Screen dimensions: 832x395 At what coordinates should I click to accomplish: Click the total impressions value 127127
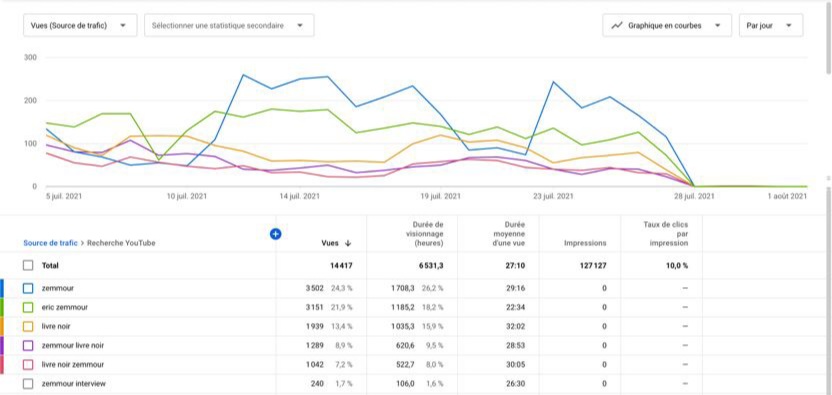[x=592, y=265]
